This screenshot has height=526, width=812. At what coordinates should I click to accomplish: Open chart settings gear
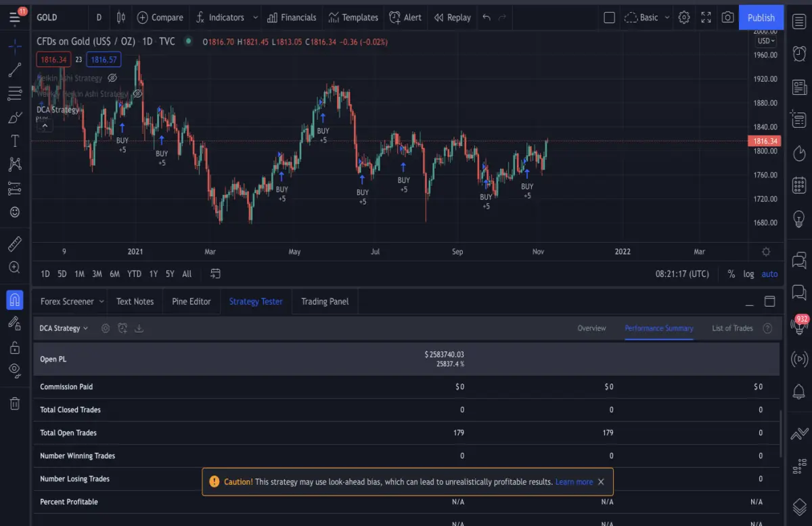(684, 18)
